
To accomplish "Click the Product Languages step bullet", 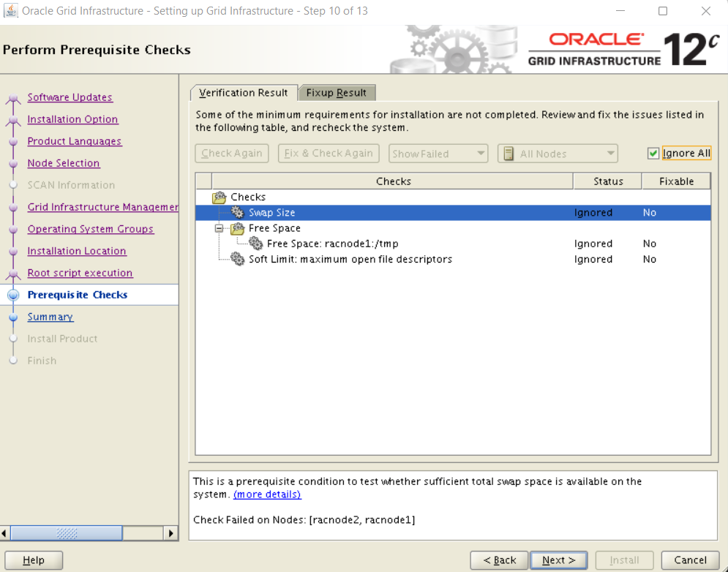I will pos(13,142).
